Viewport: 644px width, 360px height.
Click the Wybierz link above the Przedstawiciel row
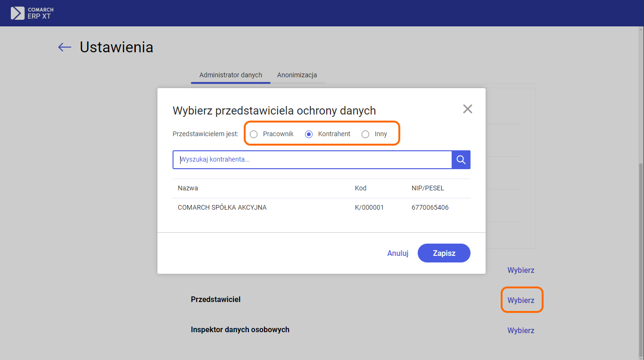520,270
